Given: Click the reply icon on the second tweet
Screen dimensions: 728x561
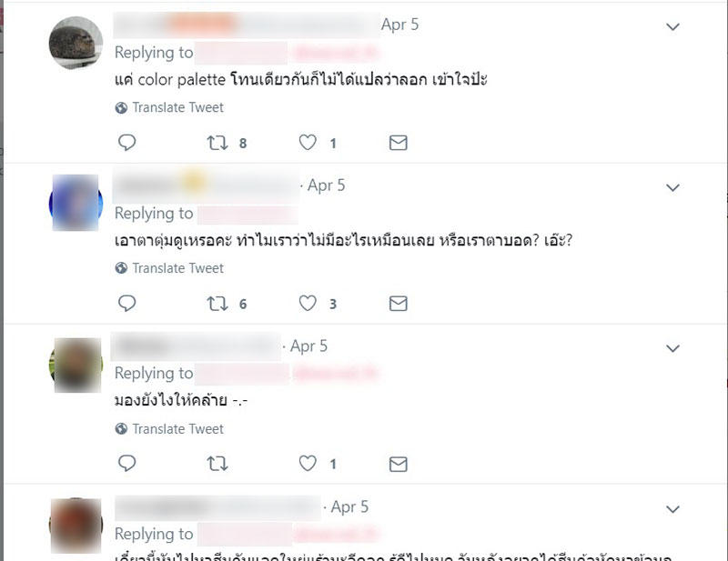Looking at the screenshot, I should coord(126,304).
